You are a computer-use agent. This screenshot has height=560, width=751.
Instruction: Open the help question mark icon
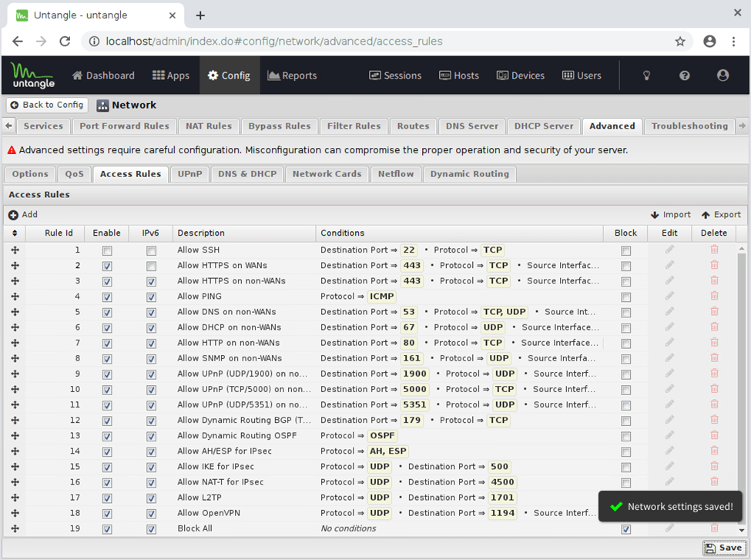(685, 75)
